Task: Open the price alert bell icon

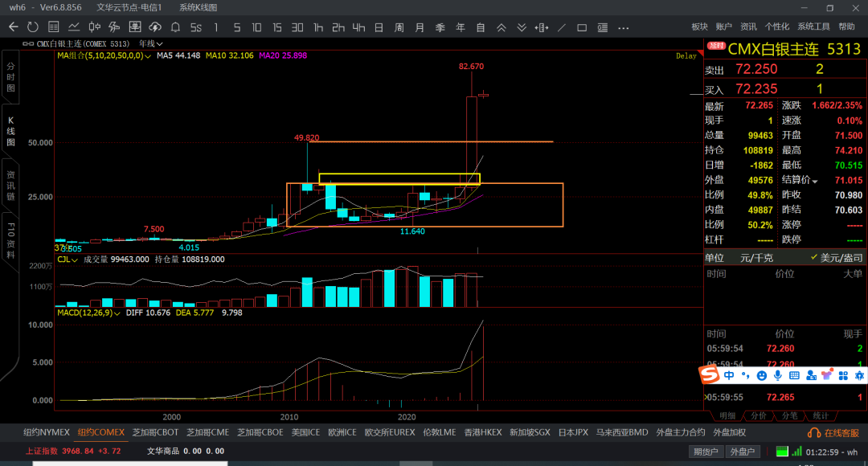Action: 175,27
